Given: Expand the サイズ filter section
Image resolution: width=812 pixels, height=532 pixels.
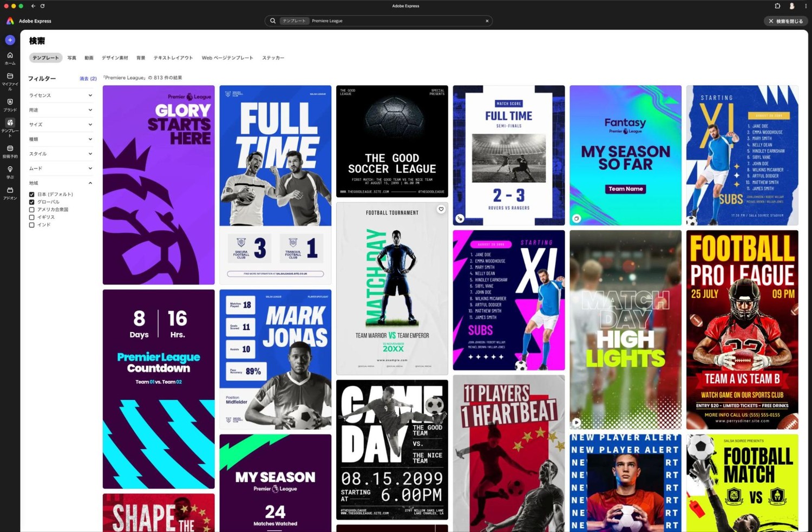Looking at the screenshot, I should click(60, 125).
